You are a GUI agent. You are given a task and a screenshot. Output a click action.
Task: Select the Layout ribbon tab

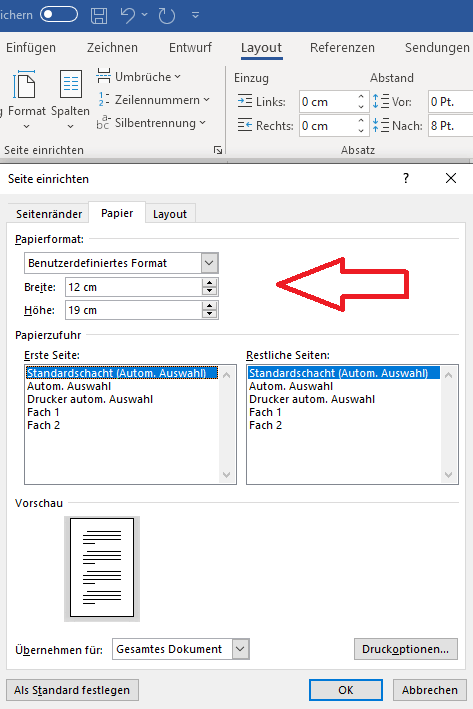tap(261, 47)
